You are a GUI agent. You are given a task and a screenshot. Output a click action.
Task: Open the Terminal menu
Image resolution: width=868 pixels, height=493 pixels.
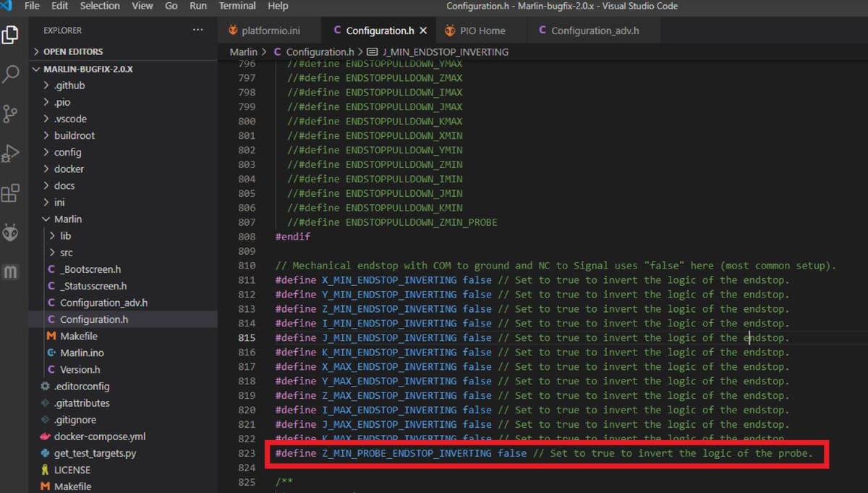tap(237, 6)
